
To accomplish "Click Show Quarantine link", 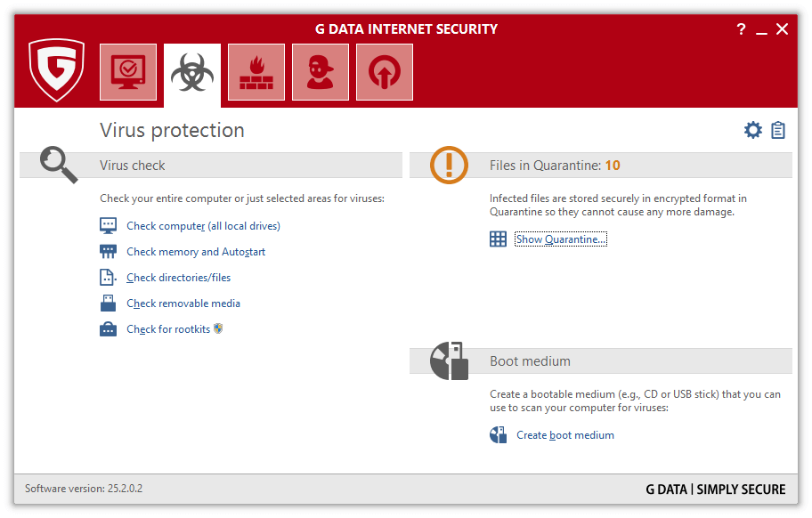I will 561,239.
